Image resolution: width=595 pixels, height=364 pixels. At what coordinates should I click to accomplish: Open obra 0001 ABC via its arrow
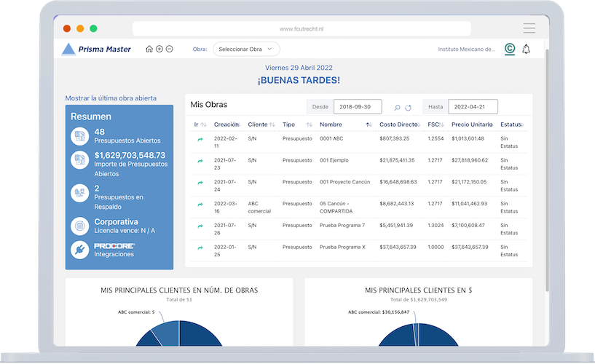[200, 140]
